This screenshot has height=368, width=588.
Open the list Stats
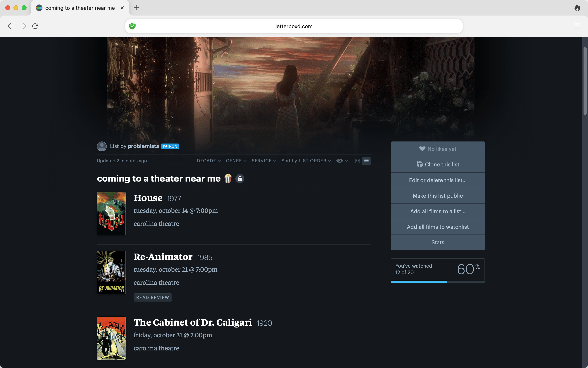(438, 242)
